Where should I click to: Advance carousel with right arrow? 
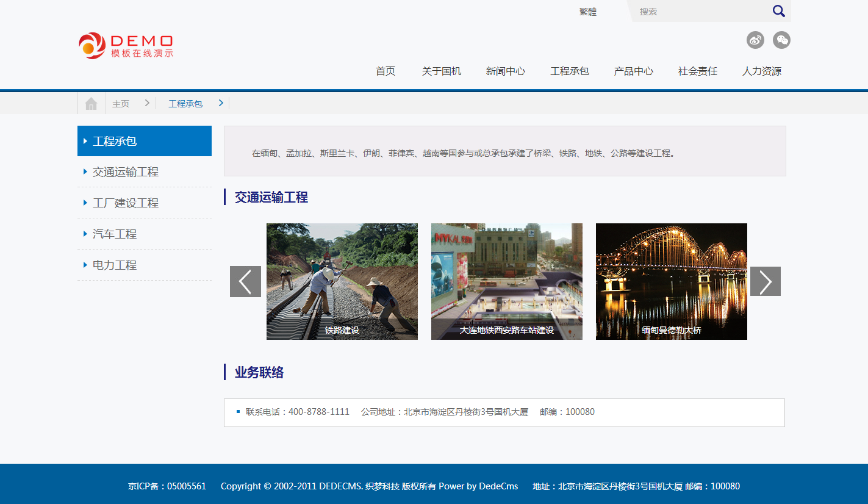(765, 281)
